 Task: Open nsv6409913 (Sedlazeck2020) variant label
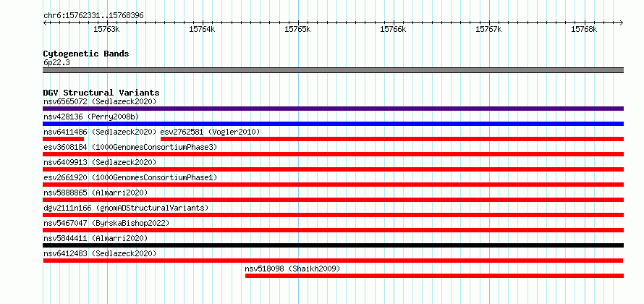tap(100, 162)
